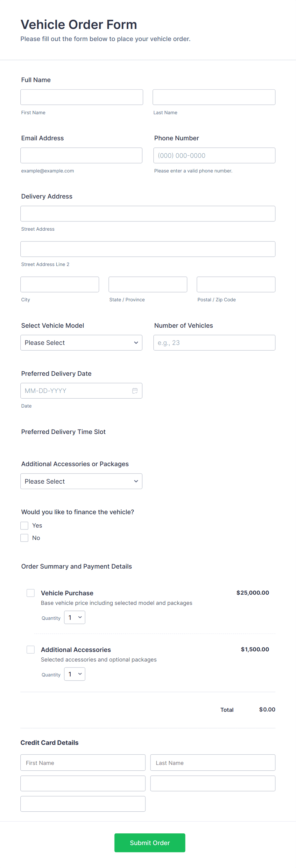Click the Submit Order button
Image resolution: width=296 pixels, height=868 pixels.
point(149,843)
